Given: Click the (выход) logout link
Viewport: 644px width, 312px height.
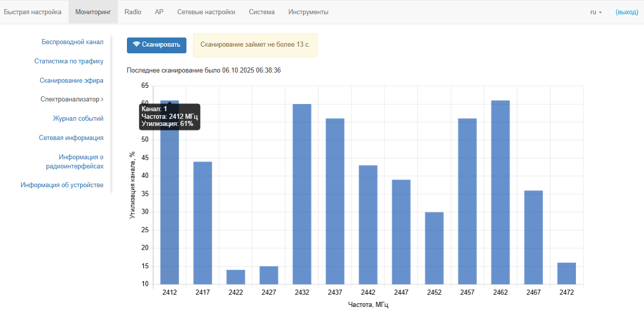Looking at the screenshot, I should tap(627, 12).
